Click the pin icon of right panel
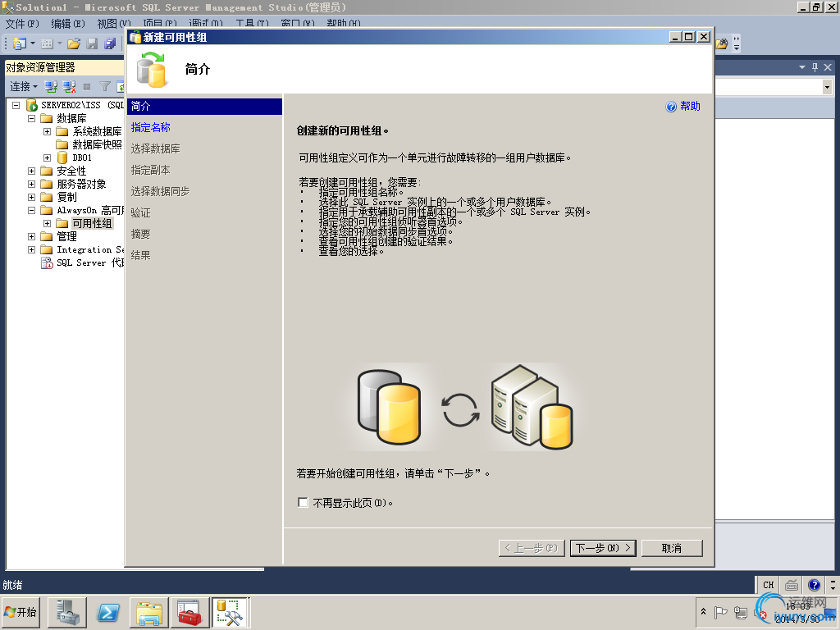This screenshot has height=630, width=840. pyautogui.click(x=815, y=67)
